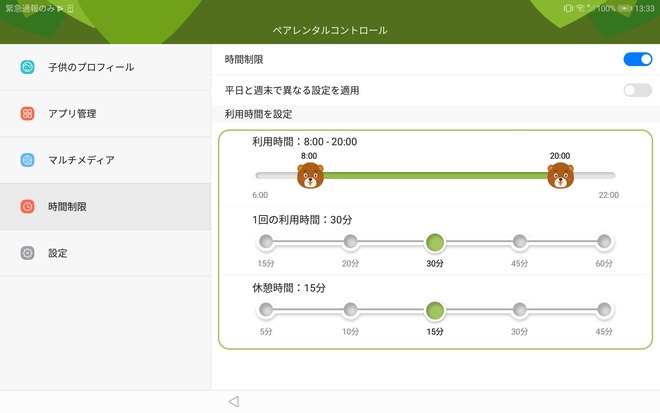The width and height of the screenshot is (660, 413).
Task: Open 子供のプロフィール menu item
Action: [105, 67]
